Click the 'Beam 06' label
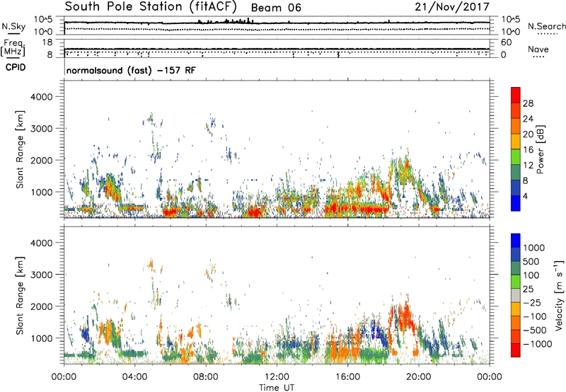The image size is (566, 392). (276, 8)
